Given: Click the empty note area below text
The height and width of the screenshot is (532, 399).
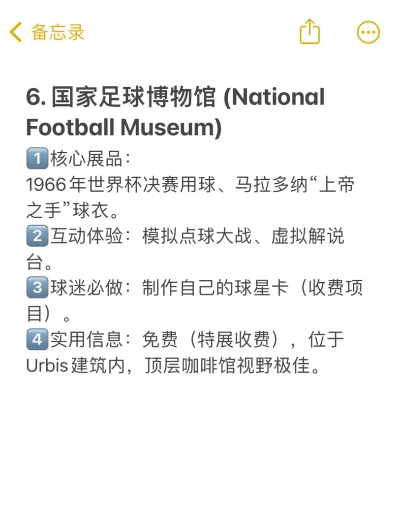Looking at the screenshot, I should coord(199,451).
